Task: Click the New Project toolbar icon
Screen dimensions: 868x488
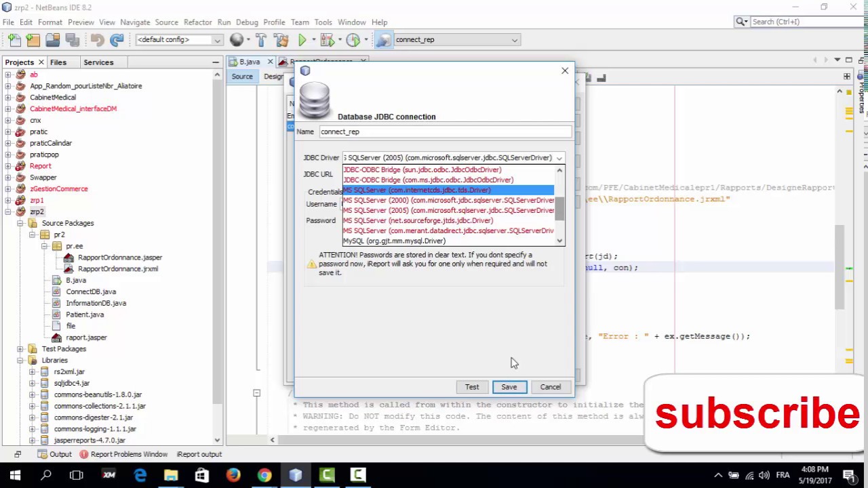Action: click(33, 40)
